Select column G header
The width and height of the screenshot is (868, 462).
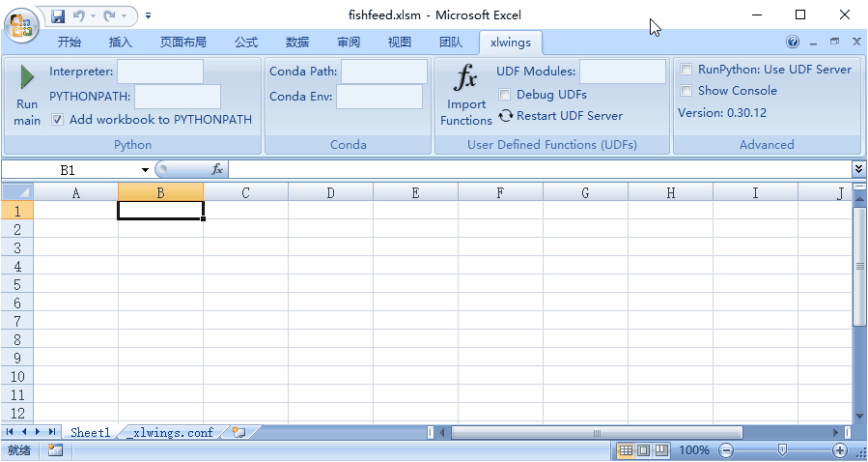[x=585, y=192]
